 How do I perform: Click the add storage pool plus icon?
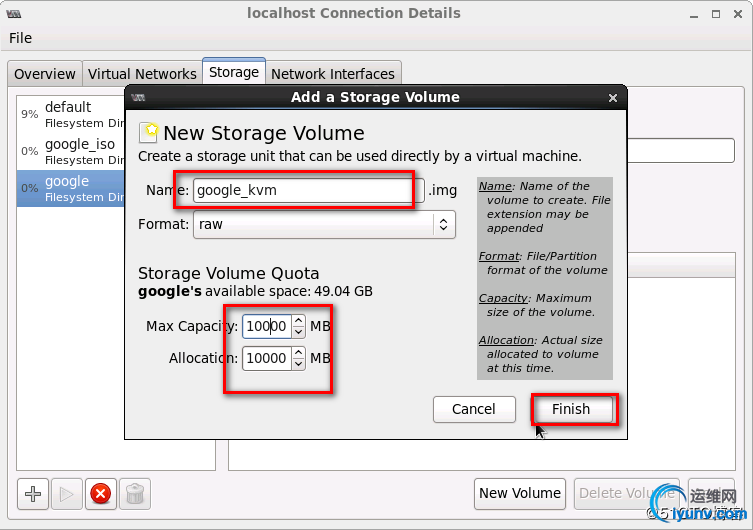coord(33,493)
